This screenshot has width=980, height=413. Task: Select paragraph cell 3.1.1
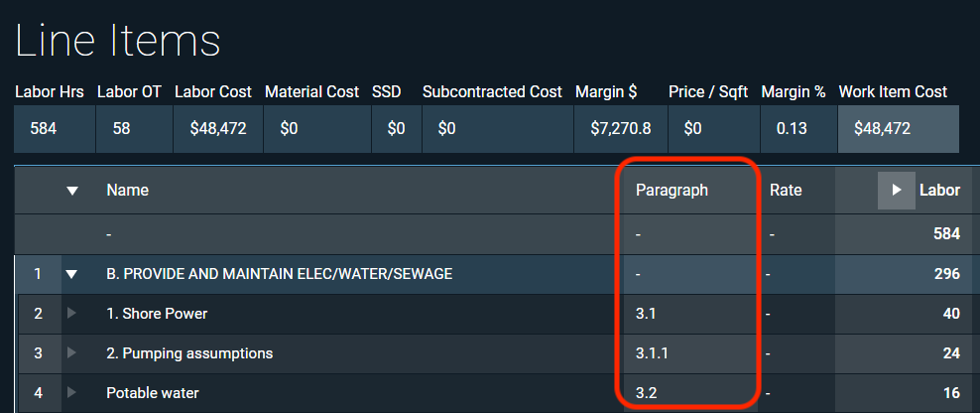653,353
